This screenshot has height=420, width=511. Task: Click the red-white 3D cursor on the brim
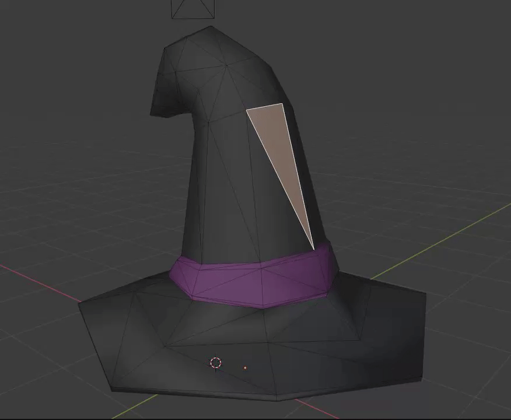click(216, 363)
